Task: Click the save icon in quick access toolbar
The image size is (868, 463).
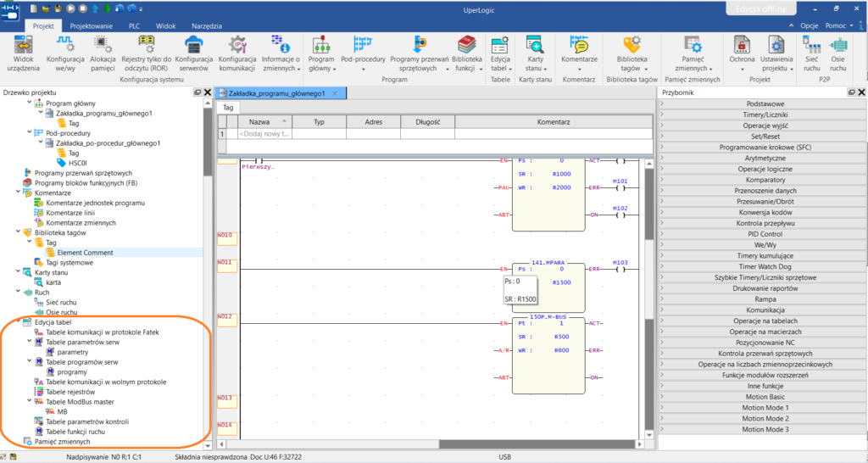Action: click(58, 8)
